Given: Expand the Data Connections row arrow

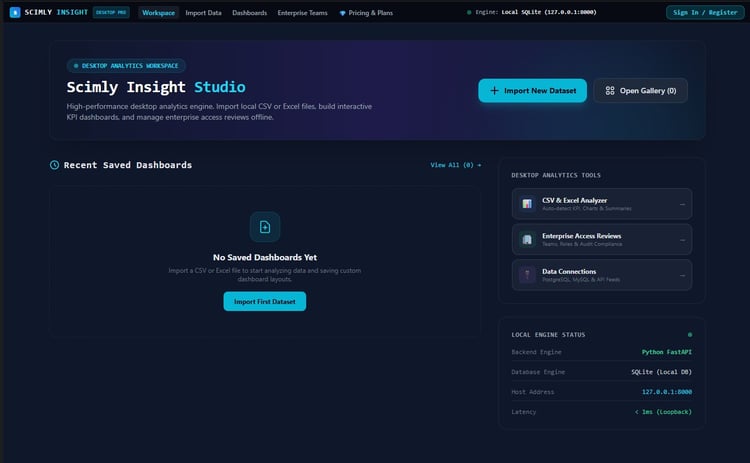Looking at the screenshot, I should point(683,276).
